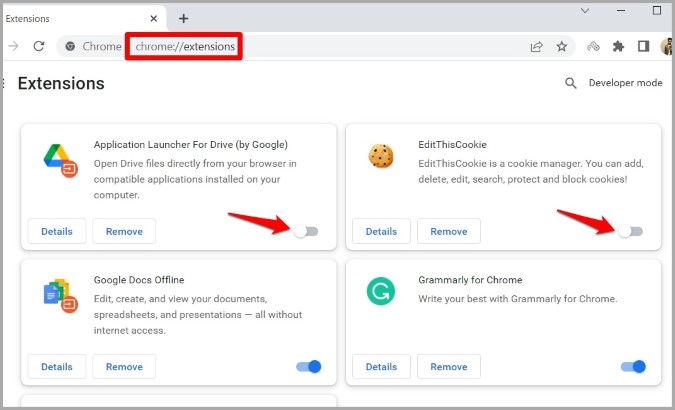Close the Extensions tab

153,19
